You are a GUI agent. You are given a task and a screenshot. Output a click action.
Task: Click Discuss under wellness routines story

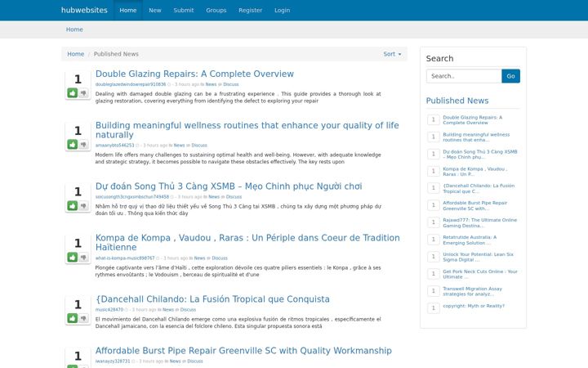coord(199,146)
